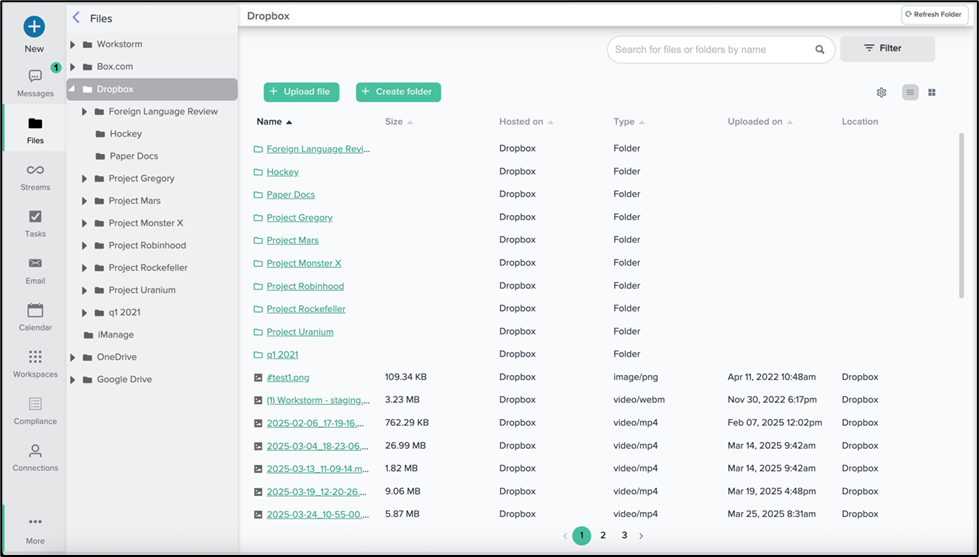
Task: Click next page arrow
Action: click(x=641, y=536)
